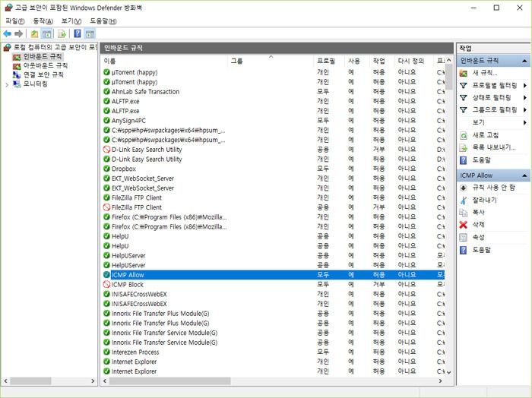Click the 도움말 icon under ICMP Allow section

pyautogui.click(x=464, y=250)
